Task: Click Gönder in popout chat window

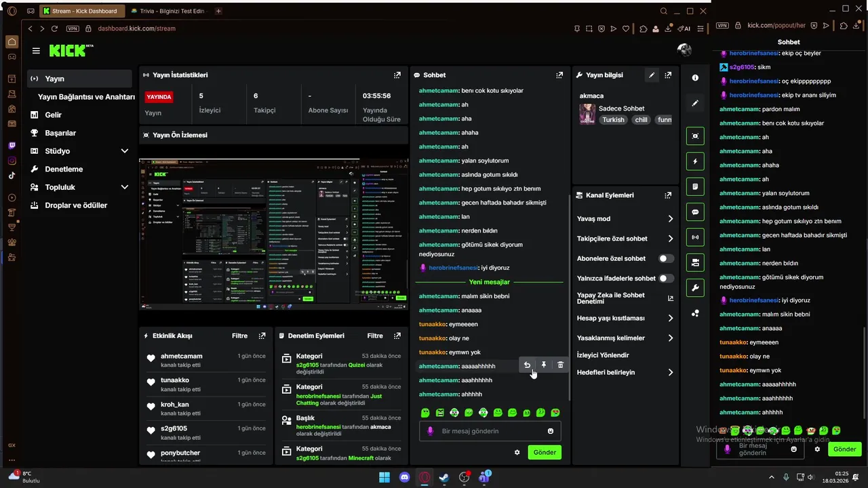Action: [845, 449]
